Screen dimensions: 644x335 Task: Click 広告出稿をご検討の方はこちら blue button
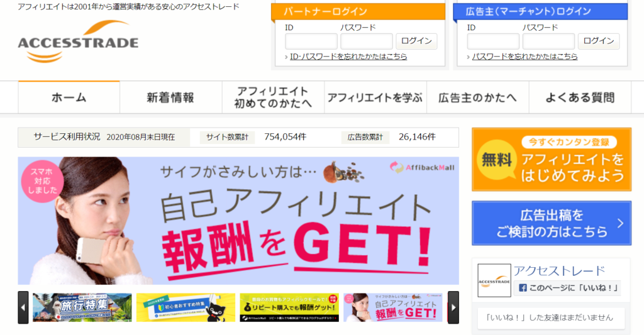(x=551, y=223)
